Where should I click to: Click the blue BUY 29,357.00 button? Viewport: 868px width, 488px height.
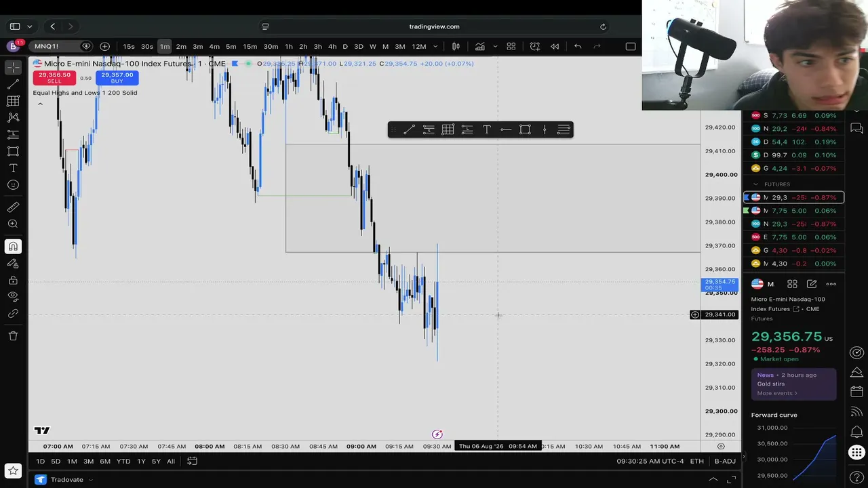[x=117, y=77]
